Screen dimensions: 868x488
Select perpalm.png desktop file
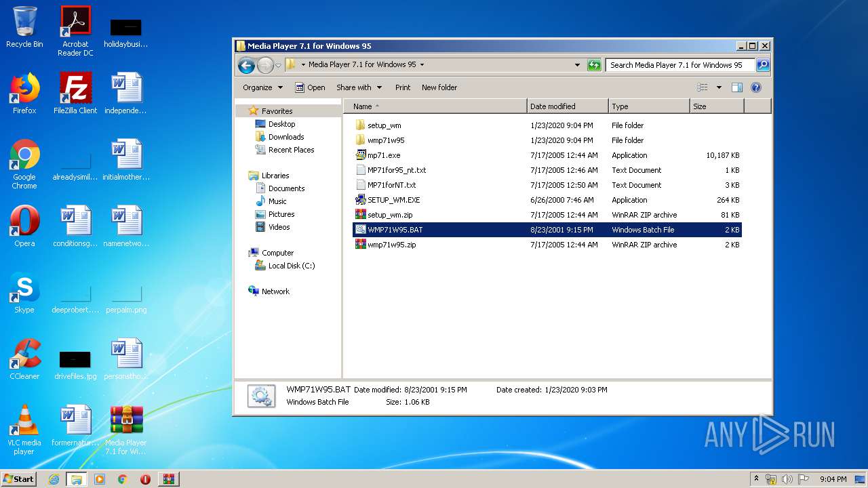(x=126, y=298)
